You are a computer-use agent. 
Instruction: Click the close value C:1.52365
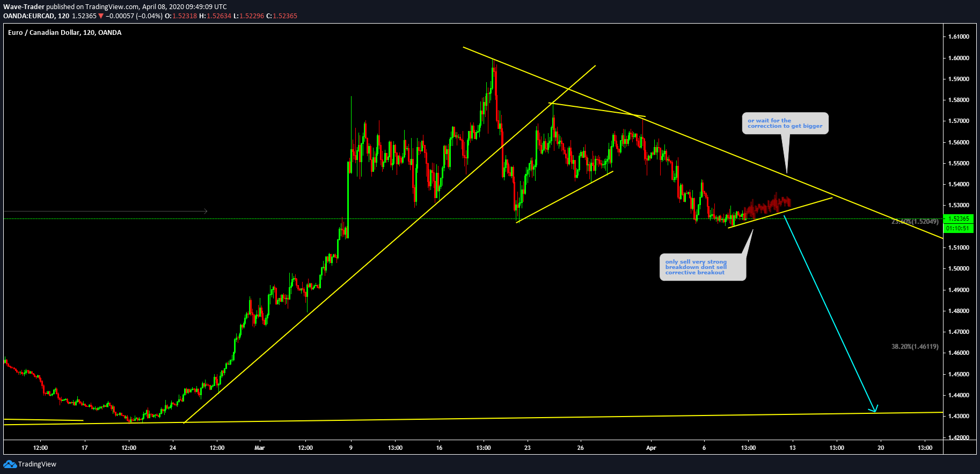click(x=282, y=16)
